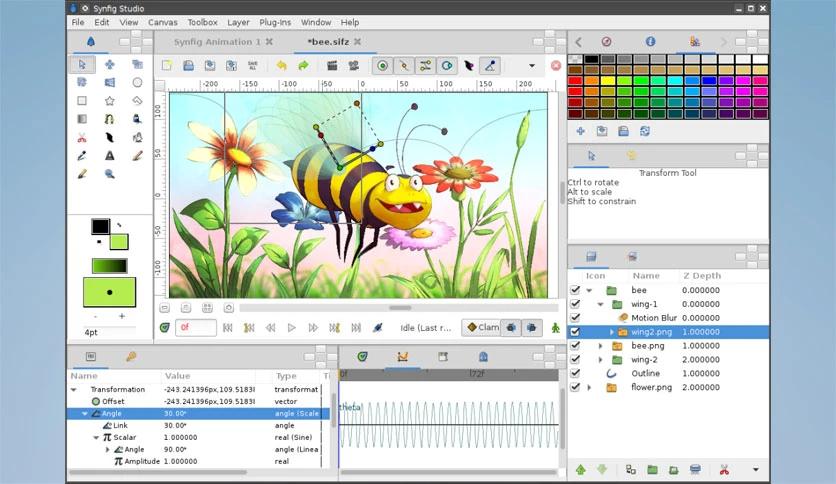Open Preview with the camera icon
Screen dimensions: 836x484
(353, 66)
